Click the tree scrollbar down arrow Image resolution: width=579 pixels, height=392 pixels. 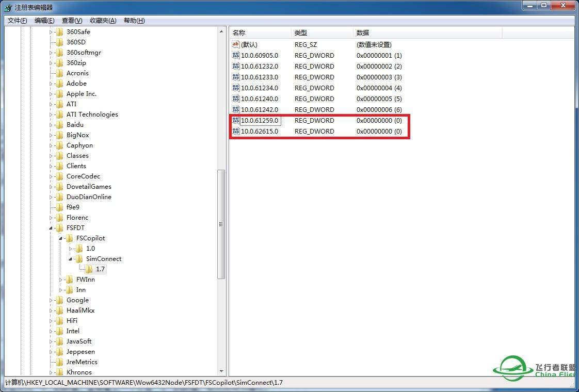point(221,371)
